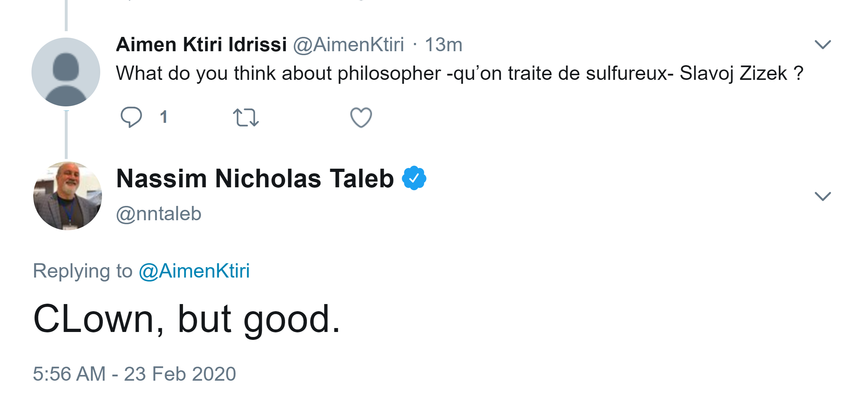Like the tweet about Slavoj Zizek

[x=361, y=117]
